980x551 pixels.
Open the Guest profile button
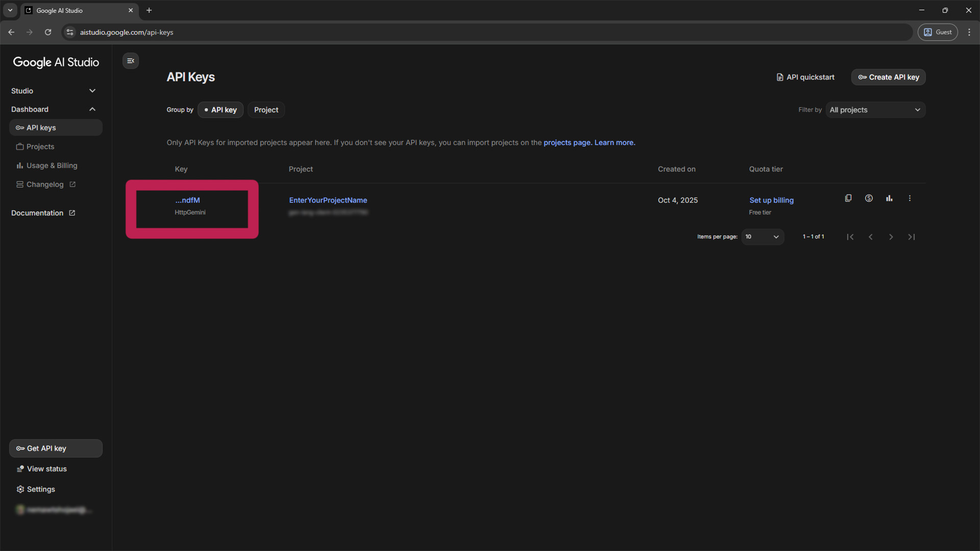point(938,32)
